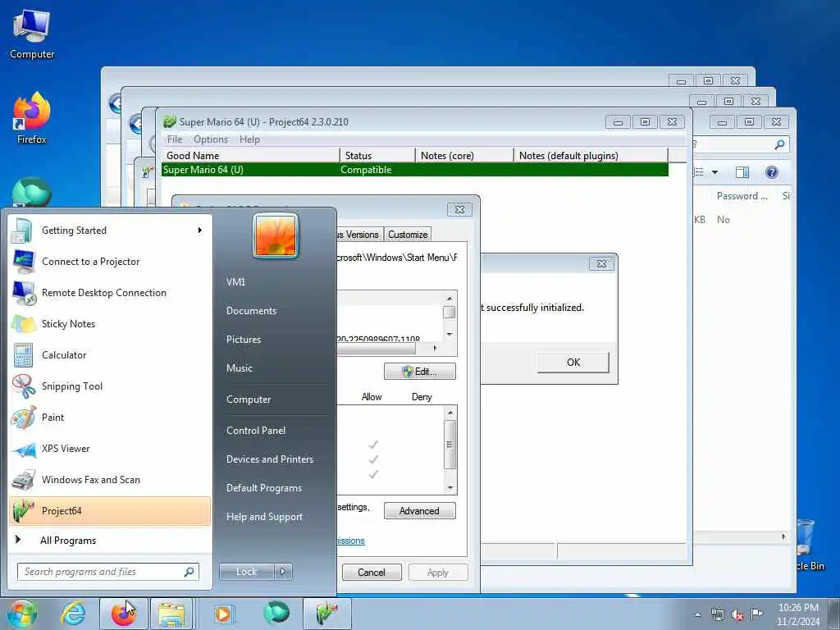Image resolution: width=840 pixels, height=630 pixels.
Task: Launch Connect to a Projector
Action: pyautogui.click(x=110, y=262)
